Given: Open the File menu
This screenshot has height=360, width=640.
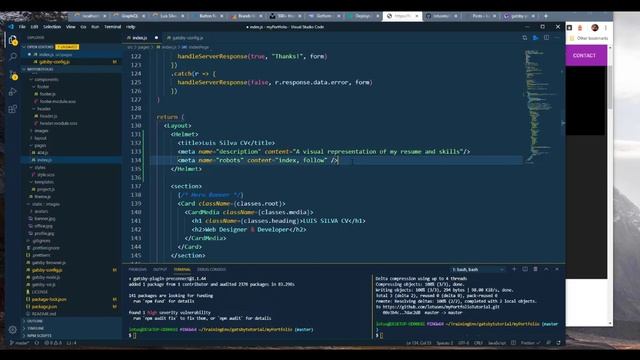Looking at the screenshot, I should tap(22, 27).
